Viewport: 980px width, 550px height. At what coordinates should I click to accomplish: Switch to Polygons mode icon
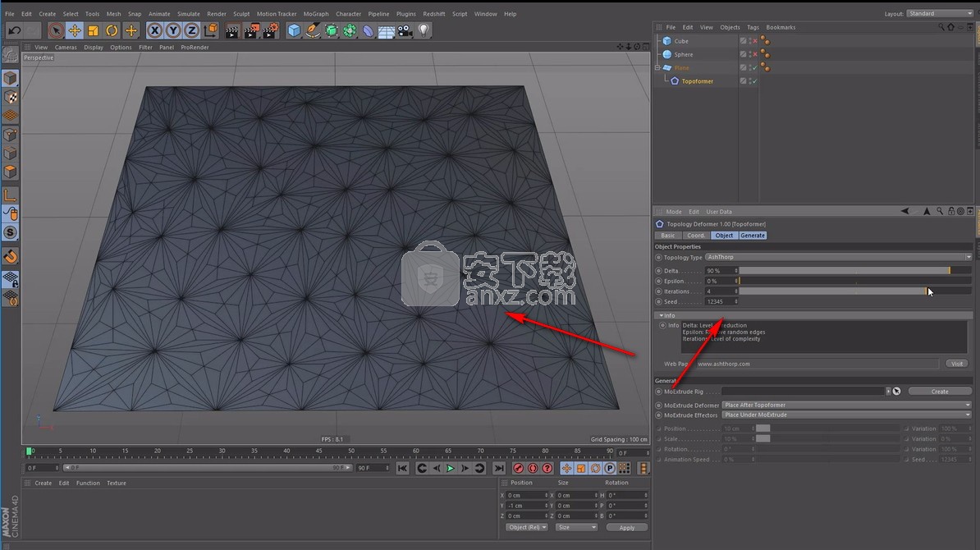(x=10, y=172)
